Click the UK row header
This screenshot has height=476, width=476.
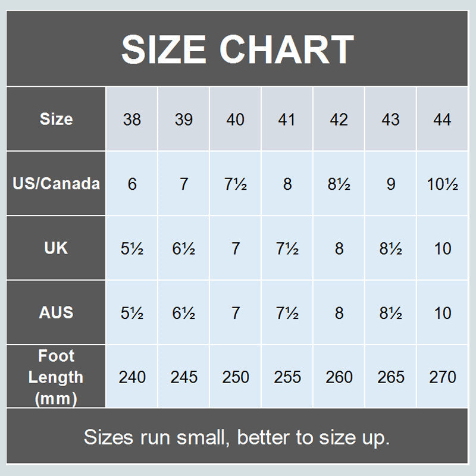coord(56,248)
